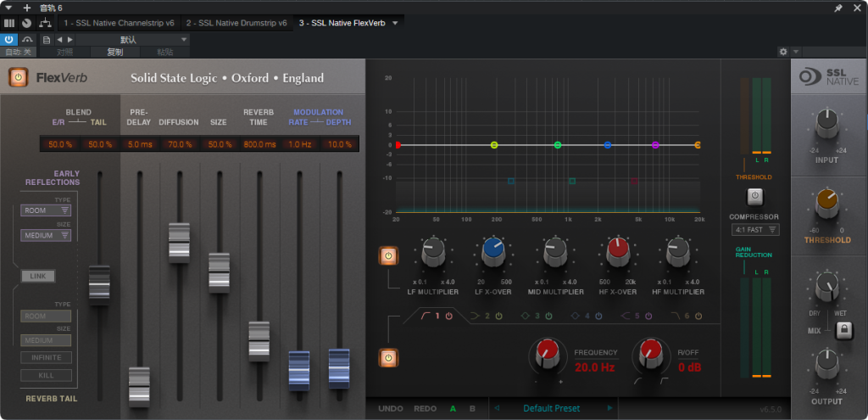
Task: Go to previous host preset arrow
Action: point(60,40)
